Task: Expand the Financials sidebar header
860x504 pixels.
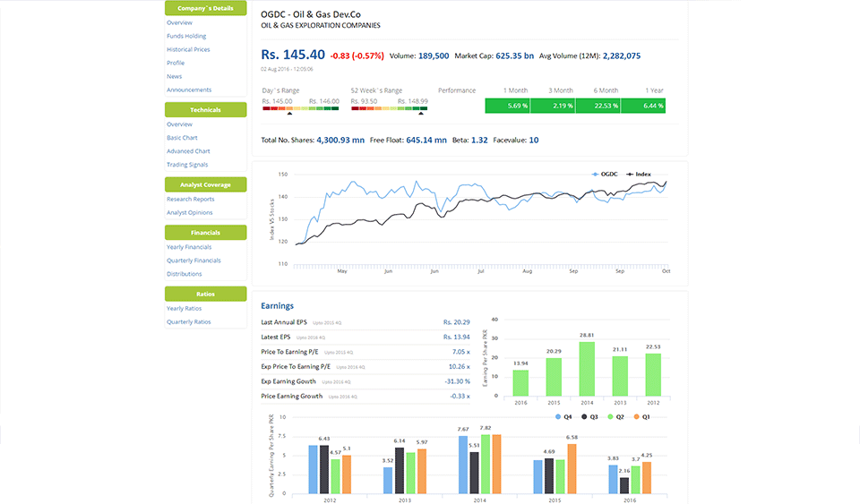Action: point(205,233)
